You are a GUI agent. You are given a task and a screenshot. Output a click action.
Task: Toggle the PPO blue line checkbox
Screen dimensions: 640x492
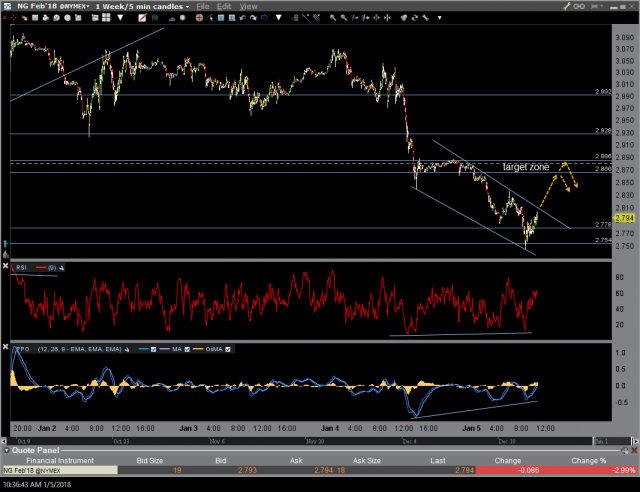pos(153,349)
